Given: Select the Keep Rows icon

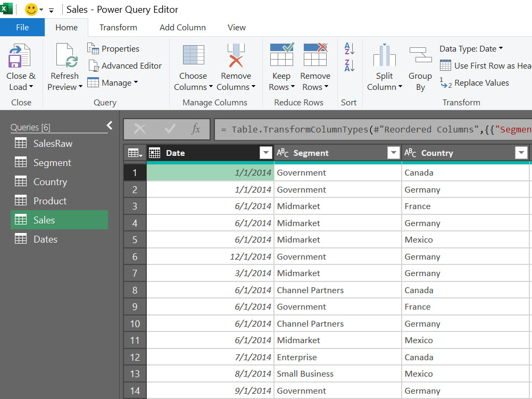Looking at the screenshot, I should pos(281,59).
